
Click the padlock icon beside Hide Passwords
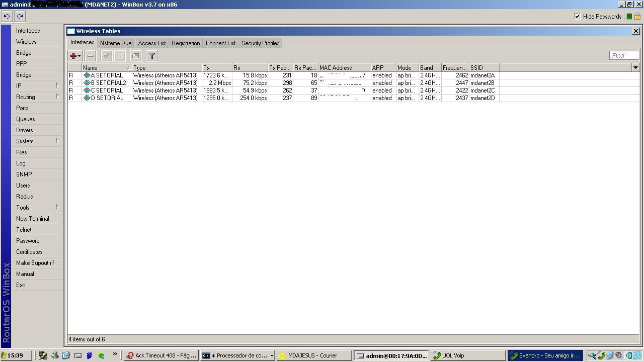pos(637,17)
